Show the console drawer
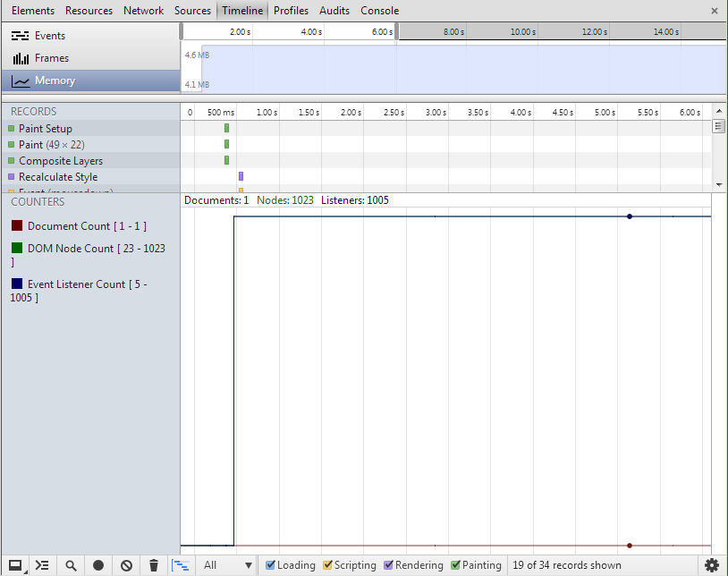Image resolution: width=728 pixels, height=576 pixels. tap(42, 565)
